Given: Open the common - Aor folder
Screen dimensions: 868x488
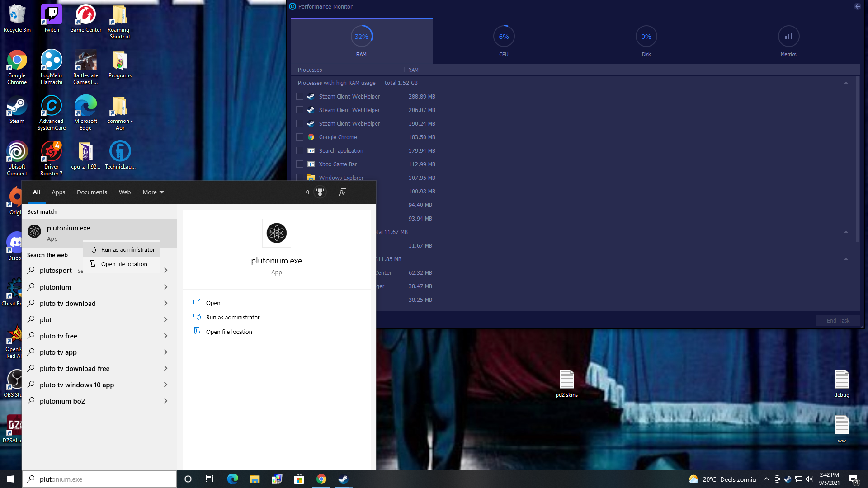Looking at the screenshot, I should tap(120, 113).
